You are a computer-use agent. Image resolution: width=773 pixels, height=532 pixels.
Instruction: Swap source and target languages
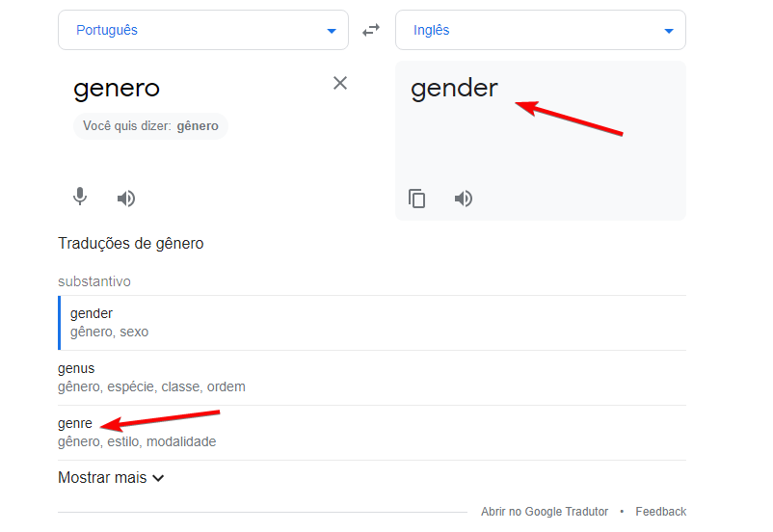(x=371, y=31)
